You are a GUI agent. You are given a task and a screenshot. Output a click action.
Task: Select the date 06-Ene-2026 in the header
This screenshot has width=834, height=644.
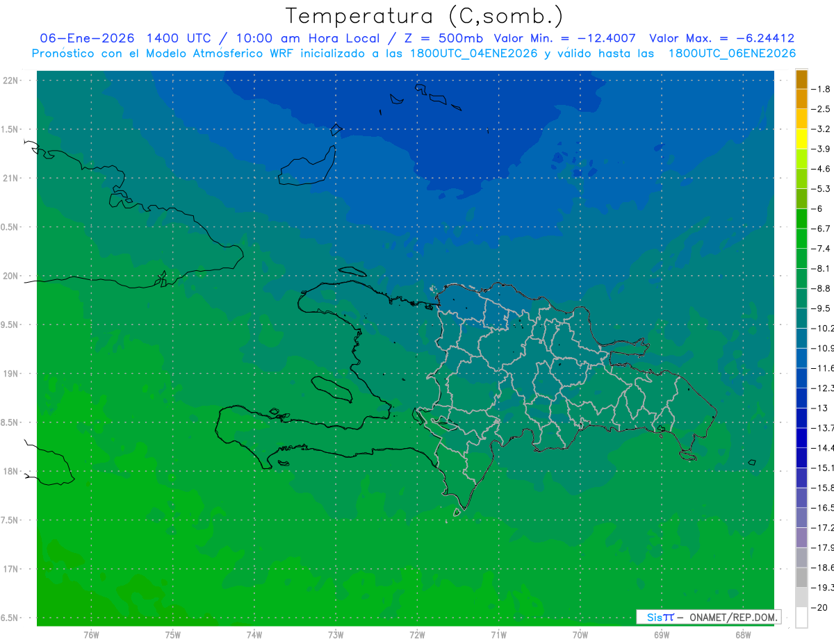click(88, 38)
